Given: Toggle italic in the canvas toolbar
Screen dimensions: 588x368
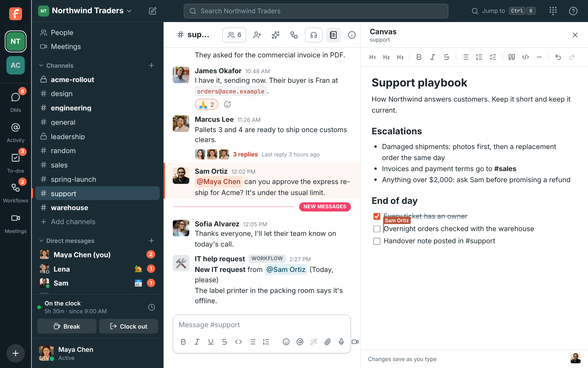Looking at the screenshot, I should click(433, 57).
